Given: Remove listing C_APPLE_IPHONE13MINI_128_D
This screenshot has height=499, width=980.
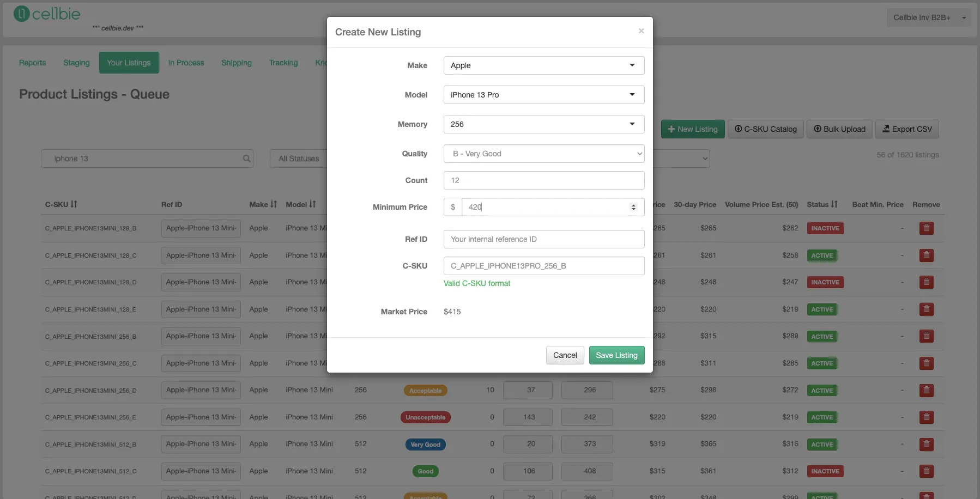Looking at the screenshot, I should coord(926,282).
